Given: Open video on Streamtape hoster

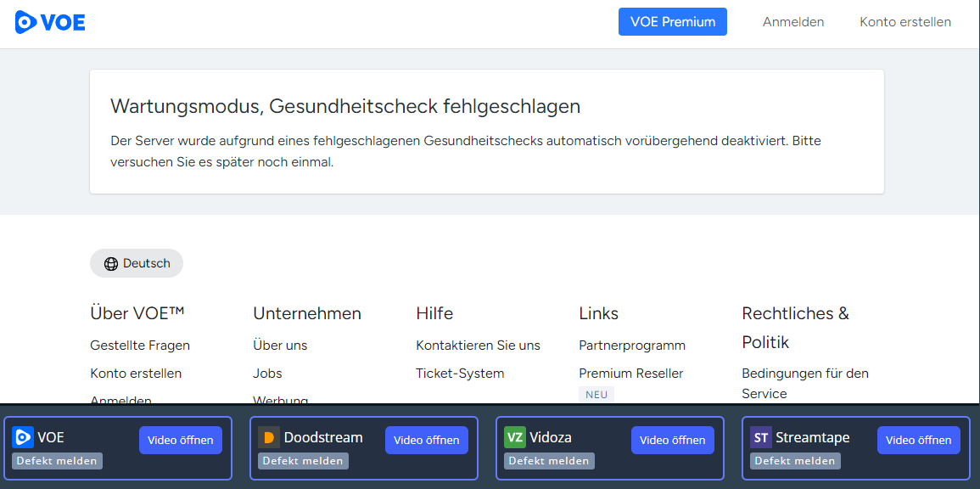Looking at the screenshot, I should [919, 441].
